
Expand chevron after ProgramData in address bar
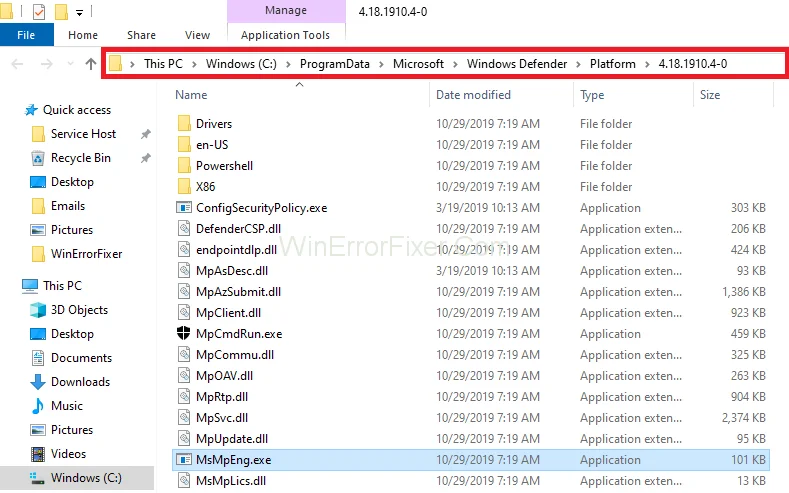coord(381,64)
